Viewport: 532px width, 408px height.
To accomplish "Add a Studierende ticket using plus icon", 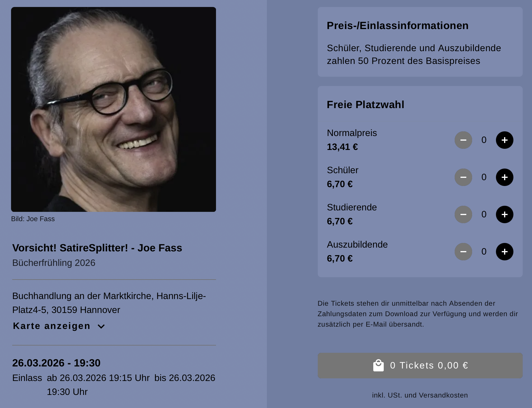I will coord(504,214).
